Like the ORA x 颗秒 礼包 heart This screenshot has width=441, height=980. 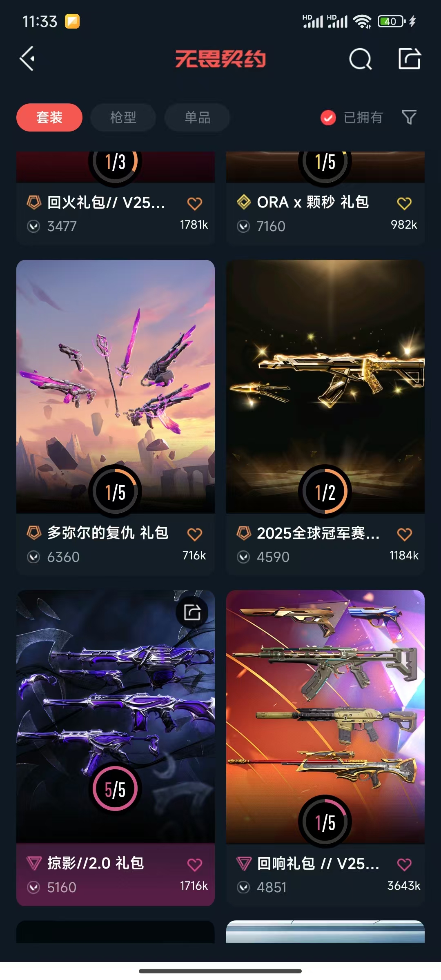point(404,203)
